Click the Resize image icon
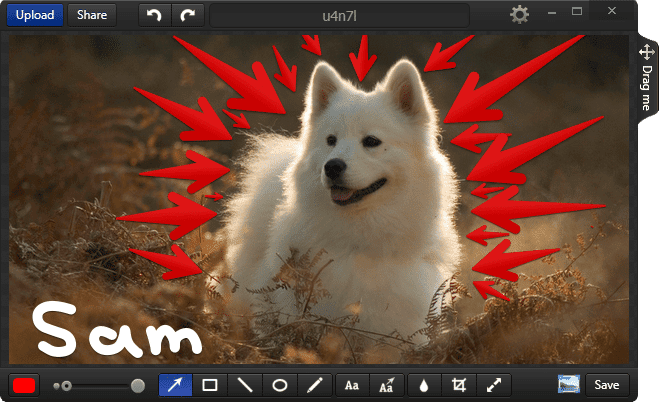Screen dimensions: 660x402 pos(494,384)
